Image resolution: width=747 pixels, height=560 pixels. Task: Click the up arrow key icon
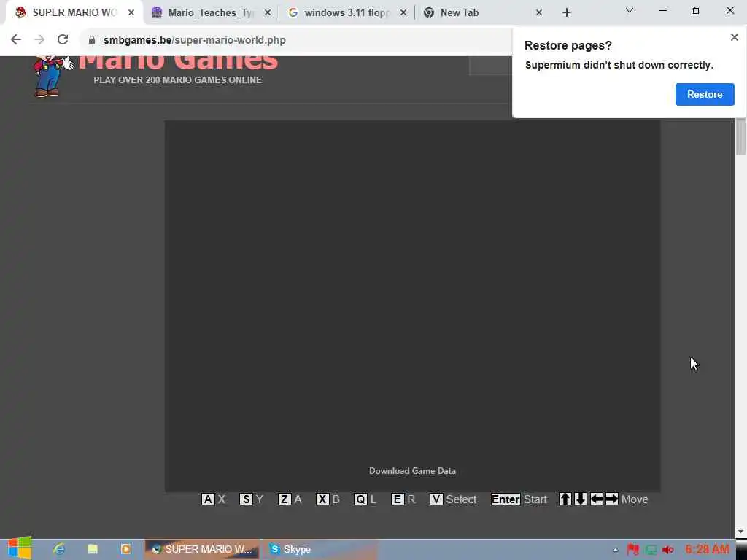point(565,499)
